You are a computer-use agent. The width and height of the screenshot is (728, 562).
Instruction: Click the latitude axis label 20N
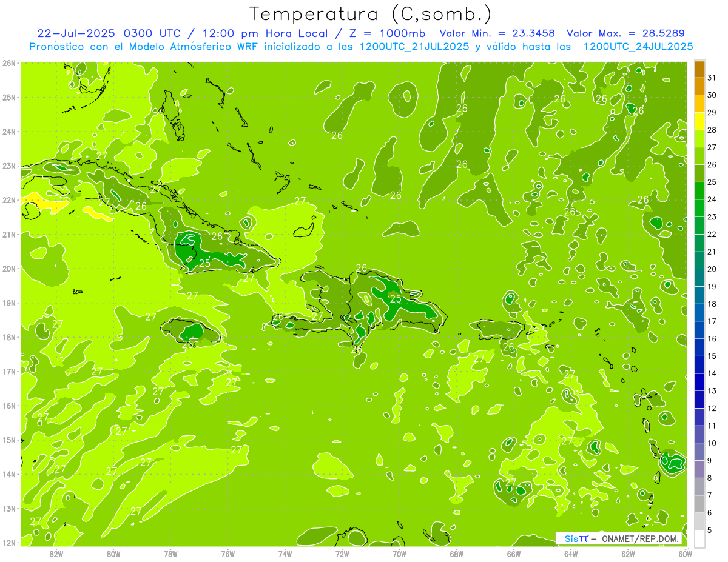point(8,269)
